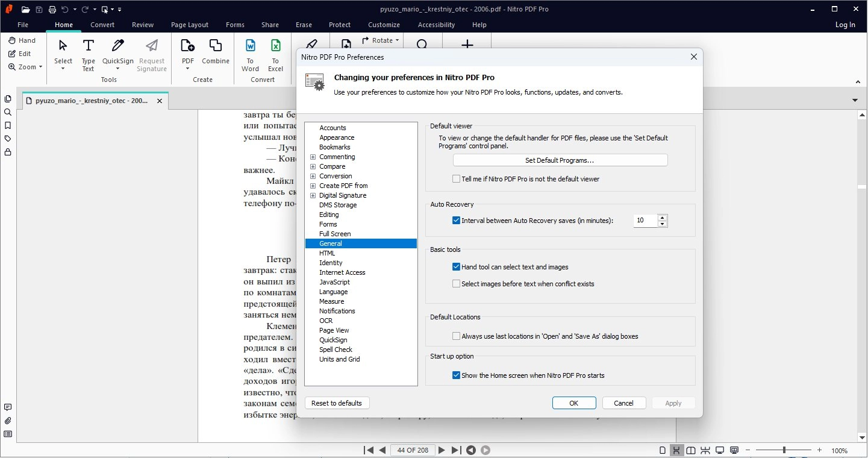868x458 pixels.
Task: Click the Set Default Programs button
Action: [x=560, y=160]
